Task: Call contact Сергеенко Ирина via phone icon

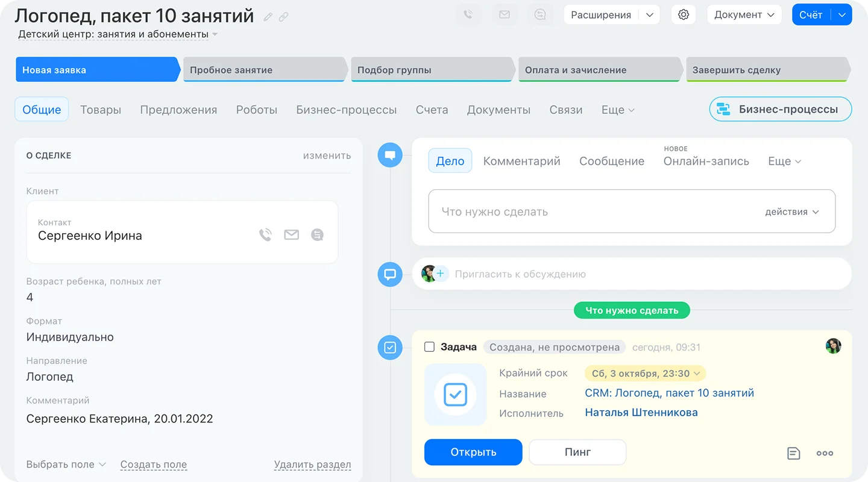Action: [265, 235]
